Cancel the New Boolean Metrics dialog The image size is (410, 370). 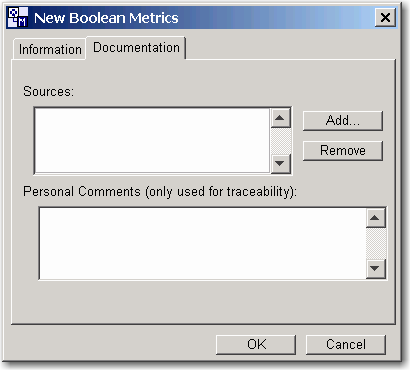point(346,344)
